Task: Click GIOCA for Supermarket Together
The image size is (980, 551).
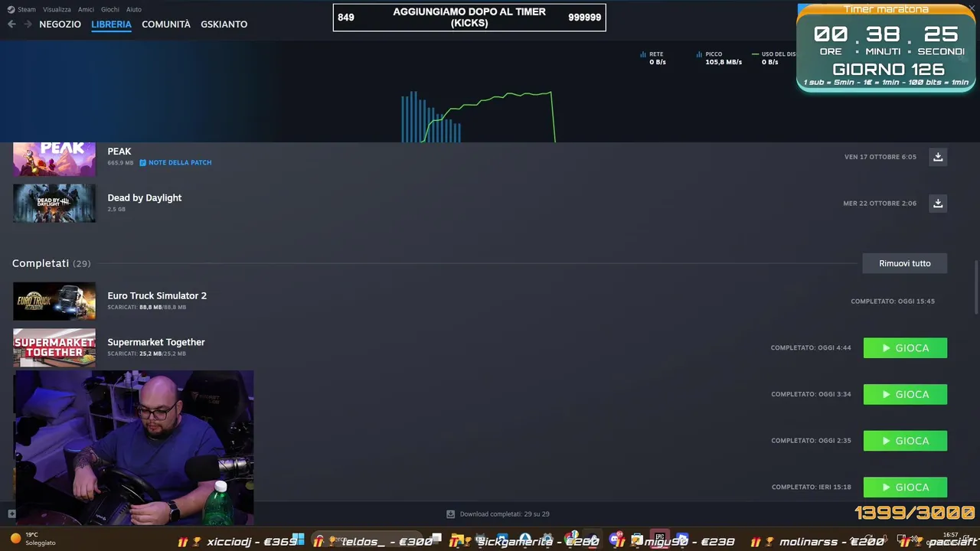Action: click(905, 348)
